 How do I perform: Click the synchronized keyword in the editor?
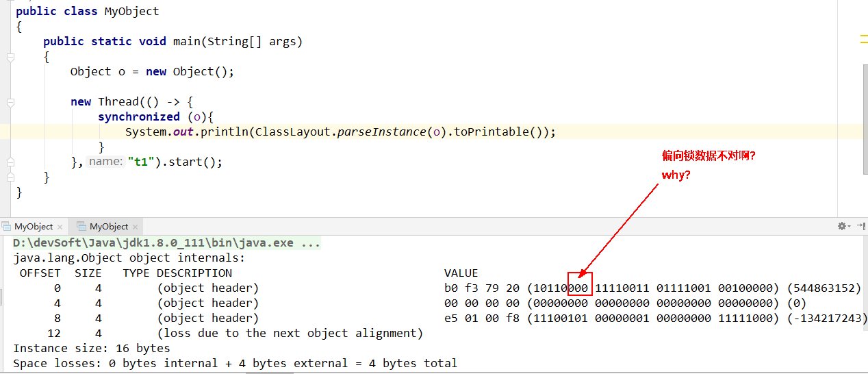[138, 116]
